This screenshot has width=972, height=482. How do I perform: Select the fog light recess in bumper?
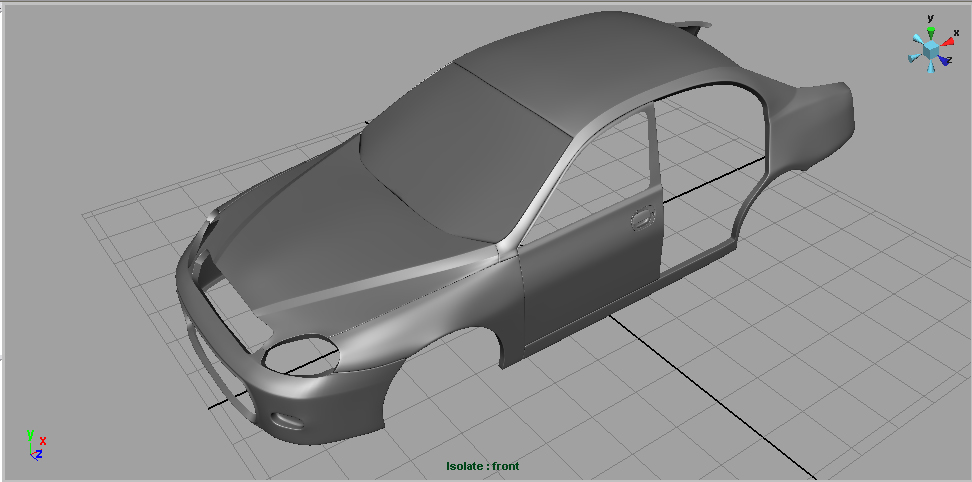click(x=288, y=420)
